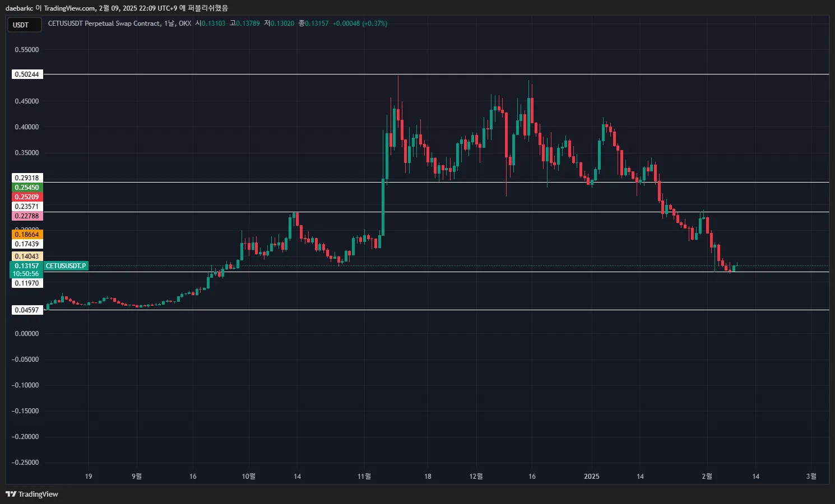
Task: Click the current price label 0.13157 on axis
Action: coord(27,266)
